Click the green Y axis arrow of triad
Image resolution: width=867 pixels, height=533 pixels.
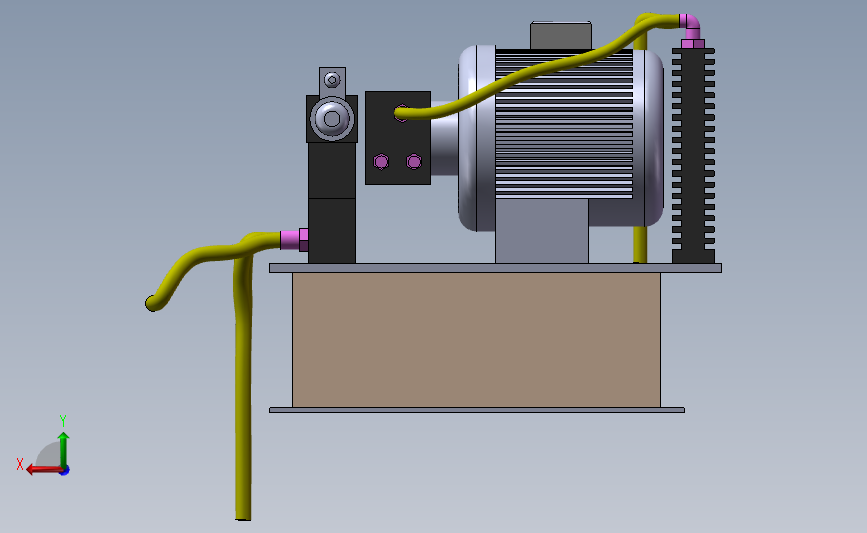pos(64,449)
